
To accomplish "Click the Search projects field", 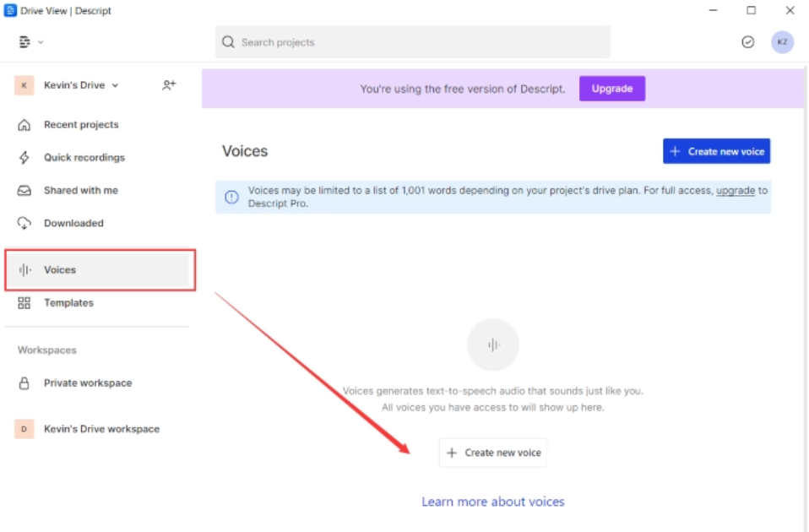I will click(x=412, y=41).
